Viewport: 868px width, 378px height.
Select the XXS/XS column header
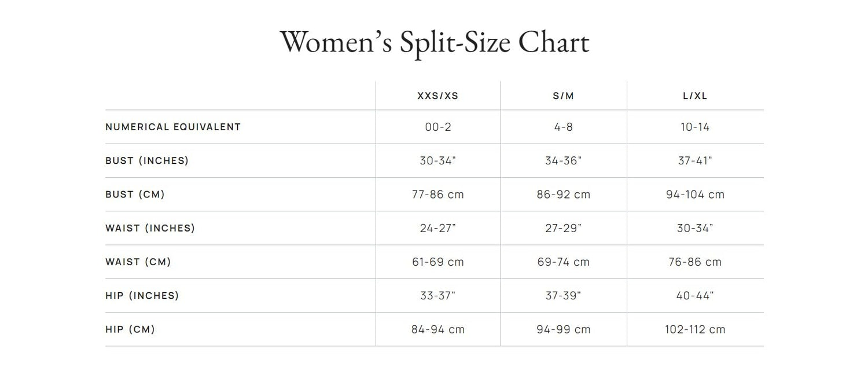click(438, 96)
